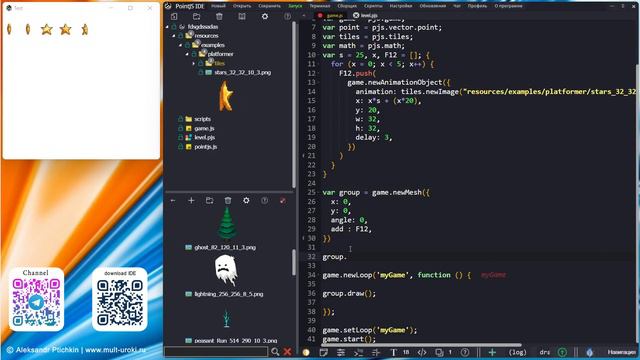Screen dimensions: 640x360
Task: Open the book documentation icon
Action: 242,16
